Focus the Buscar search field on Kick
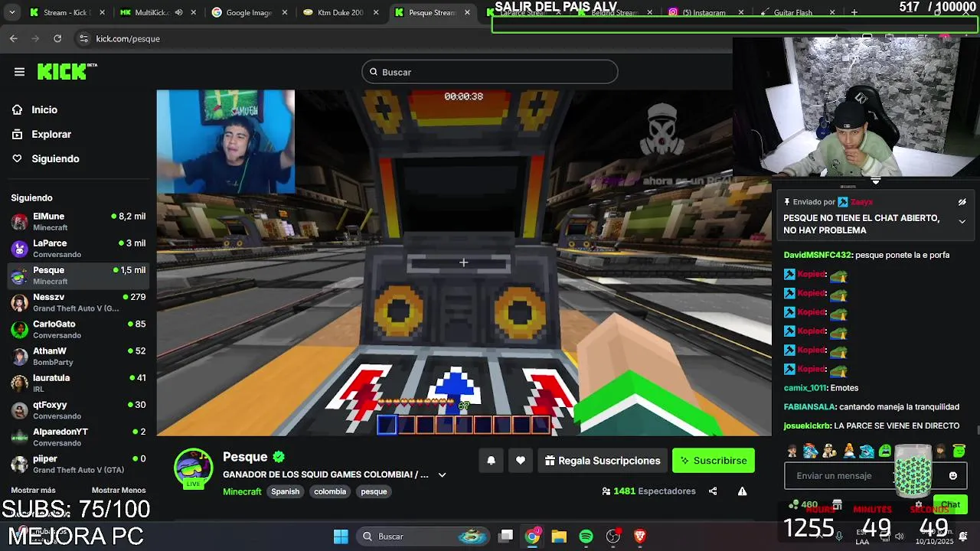 (490, 72)
